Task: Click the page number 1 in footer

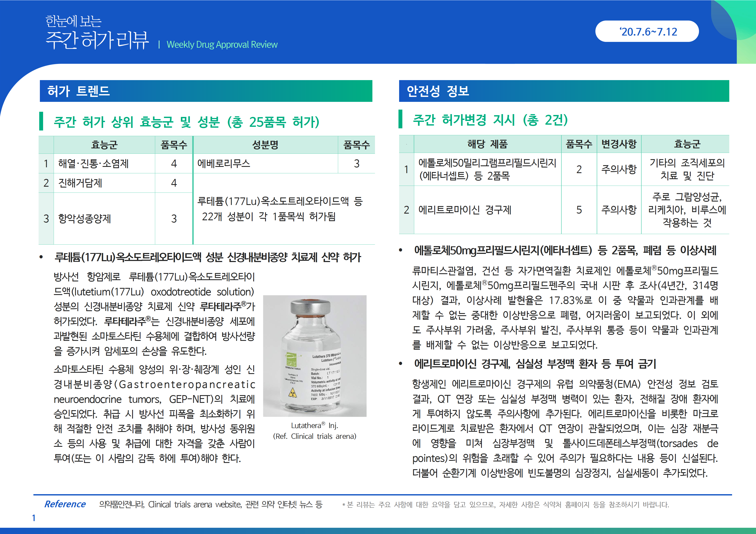Action: tap(34, 518)
